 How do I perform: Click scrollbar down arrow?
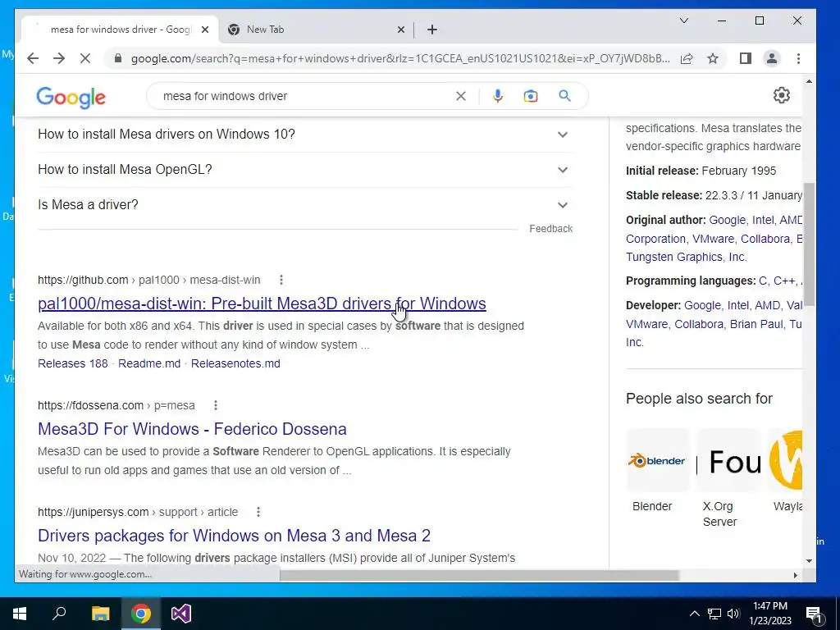point(809,561)
